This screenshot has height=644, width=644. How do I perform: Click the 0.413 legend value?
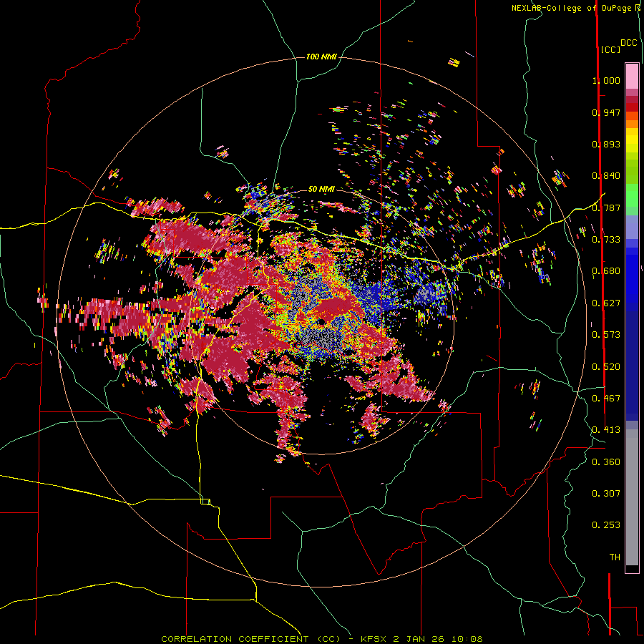(606, 430)
